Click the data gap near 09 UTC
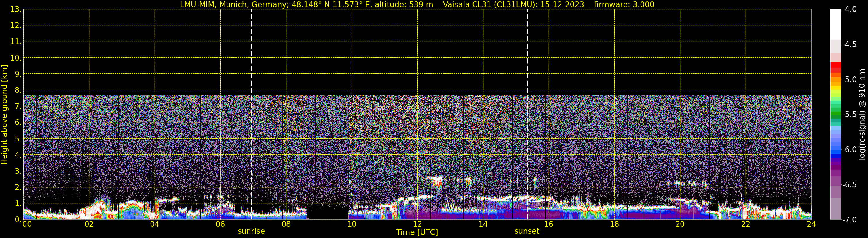Viewport: 868px width, 238px height. pos(327,212)
